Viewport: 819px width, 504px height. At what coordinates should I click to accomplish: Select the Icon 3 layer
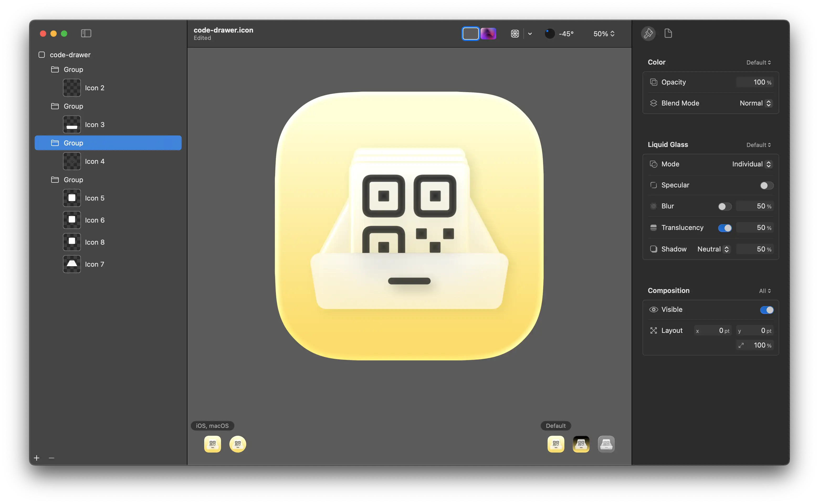point(108,124)
